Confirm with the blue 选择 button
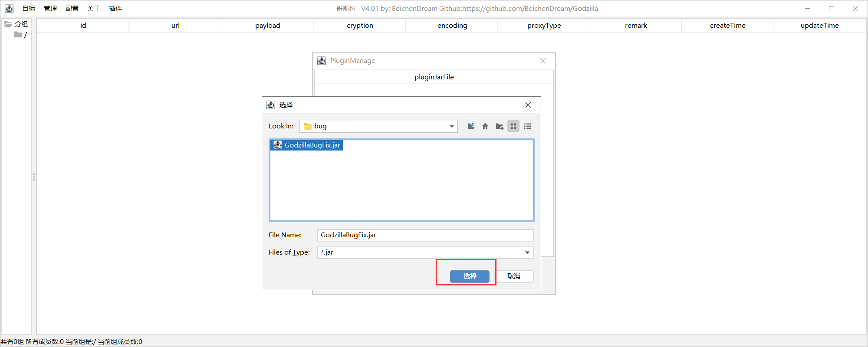 (x=470, y=276)
